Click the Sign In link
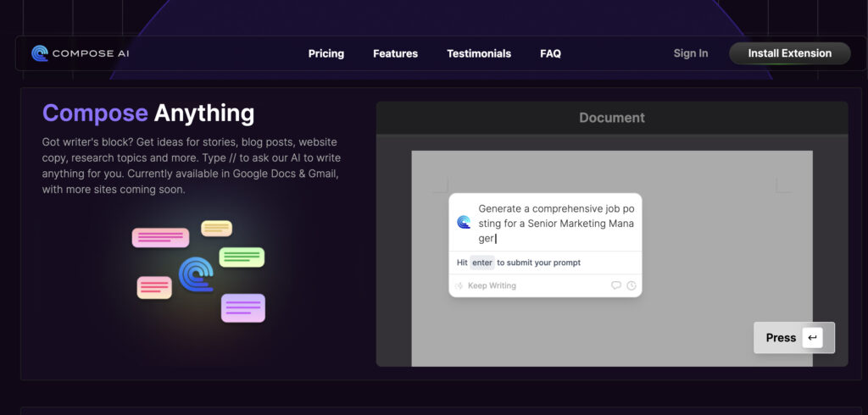This screenshot has height=415, width=868. point(690,53)
